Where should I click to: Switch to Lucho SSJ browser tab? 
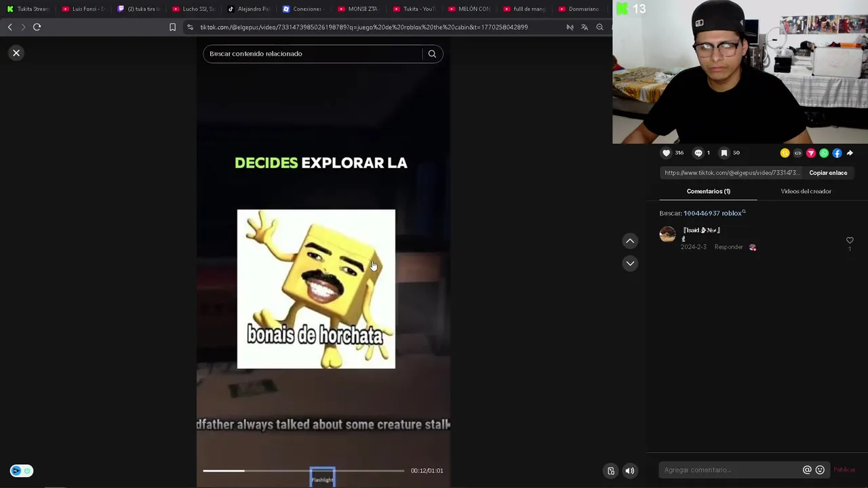tap(193, 9)
